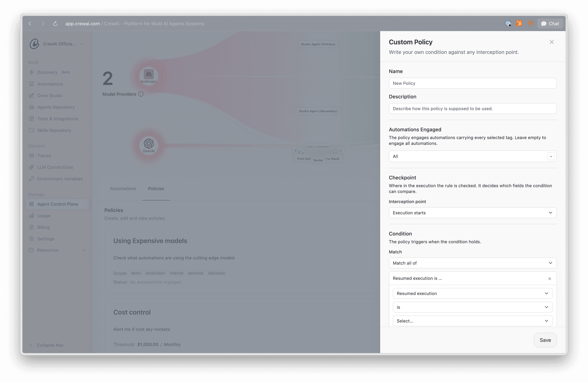Open Discovery Beta in sidebar

(57, 72)
